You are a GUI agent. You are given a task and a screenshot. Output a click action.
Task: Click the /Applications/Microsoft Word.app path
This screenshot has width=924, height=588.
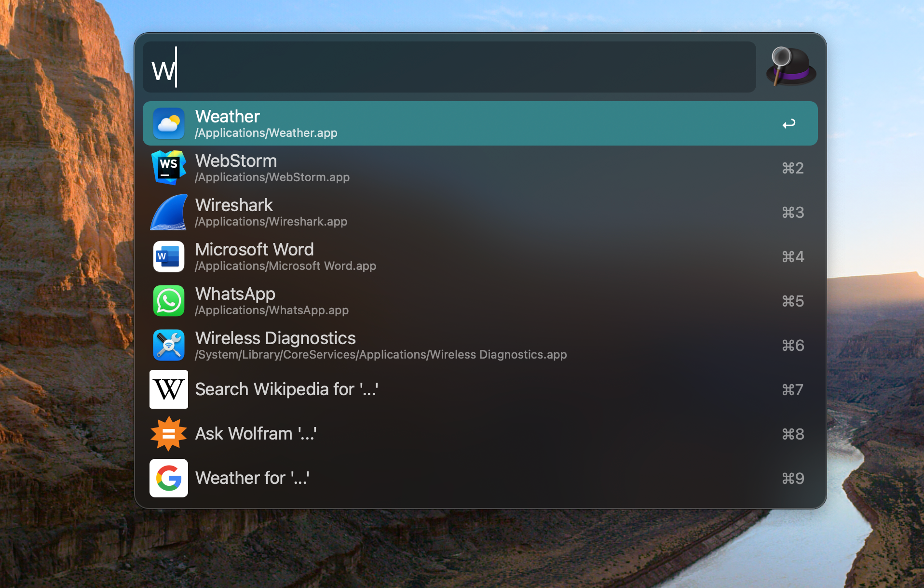coord(285,266)
